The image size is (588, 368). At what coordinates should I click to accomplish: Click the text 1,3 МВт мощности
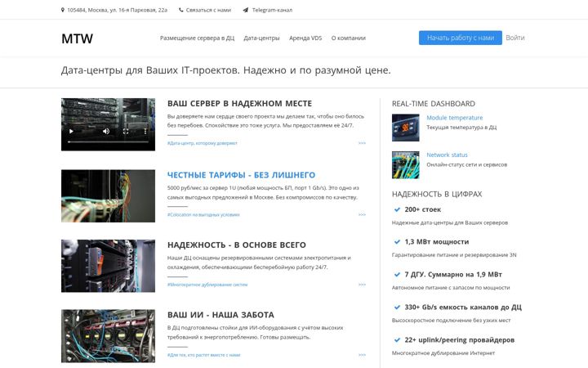tap(437, 242)
